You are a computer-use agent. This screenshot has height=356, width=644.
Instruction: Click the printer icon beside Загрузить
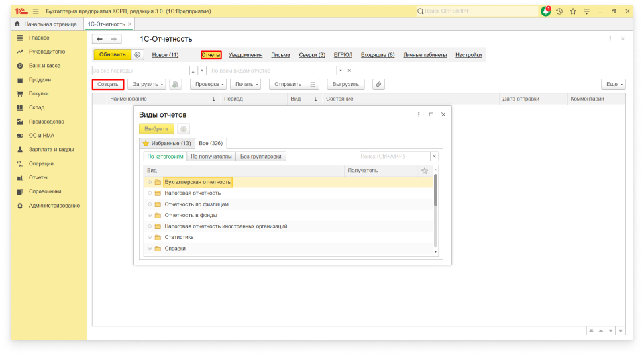(x=175, y=84)
